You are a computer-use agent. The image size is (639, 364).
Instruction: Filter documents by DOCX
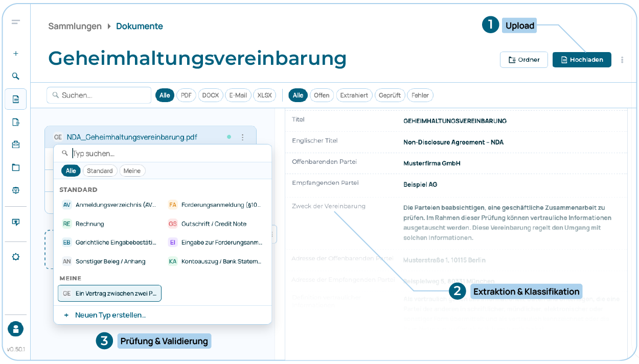pos(211,95)
